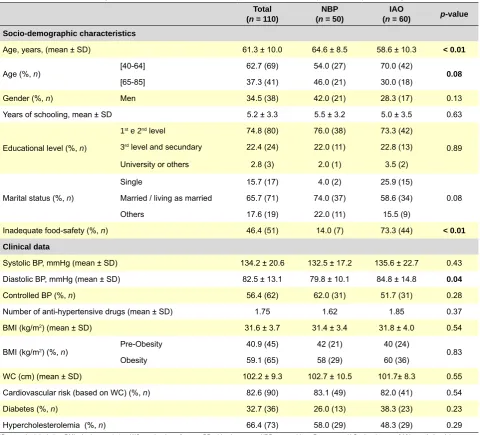Select the 'Marital status (%, n)' label
Screen dimensions: 480x435
[x=38, y=198]
